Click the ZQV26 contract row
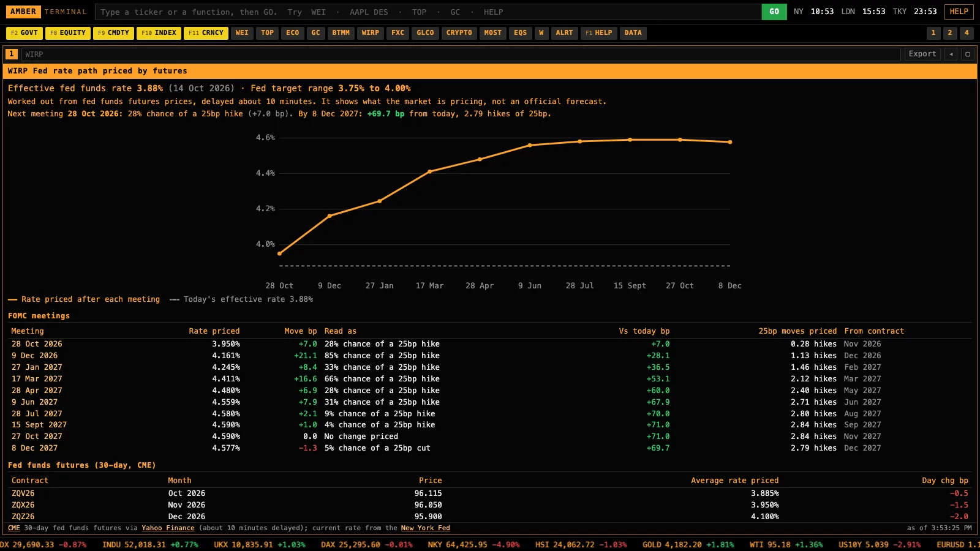 (490, 493)
